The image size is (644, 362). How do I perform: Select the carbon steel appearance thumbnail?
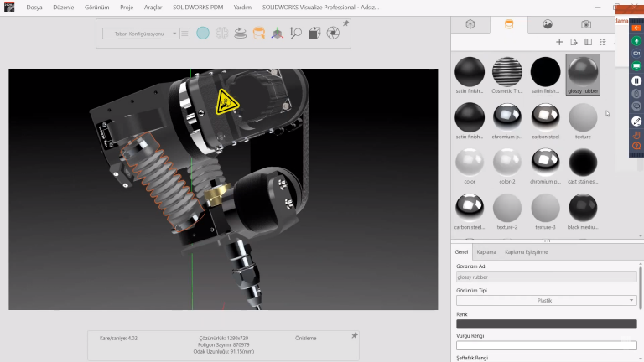[545, 116]
